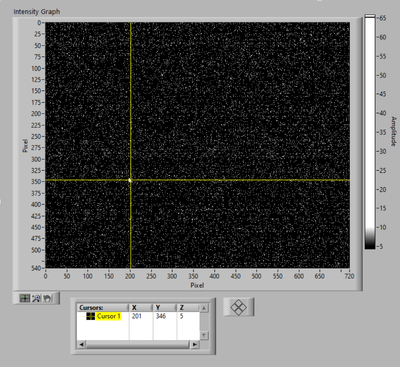Screen dimensions: 400x367
Task: Select the cursor movement tool in graph palette
Action: click(x=25, y=298)
